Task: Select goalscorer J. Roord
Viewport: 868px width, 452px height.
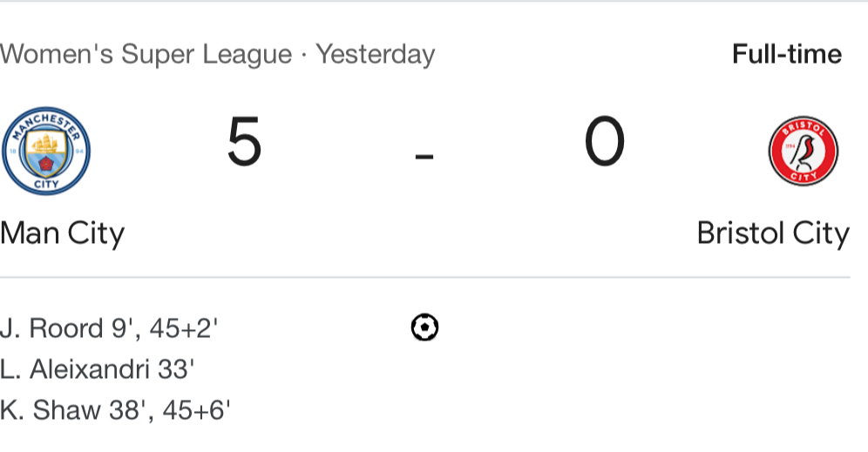Action: click(52, 328)
